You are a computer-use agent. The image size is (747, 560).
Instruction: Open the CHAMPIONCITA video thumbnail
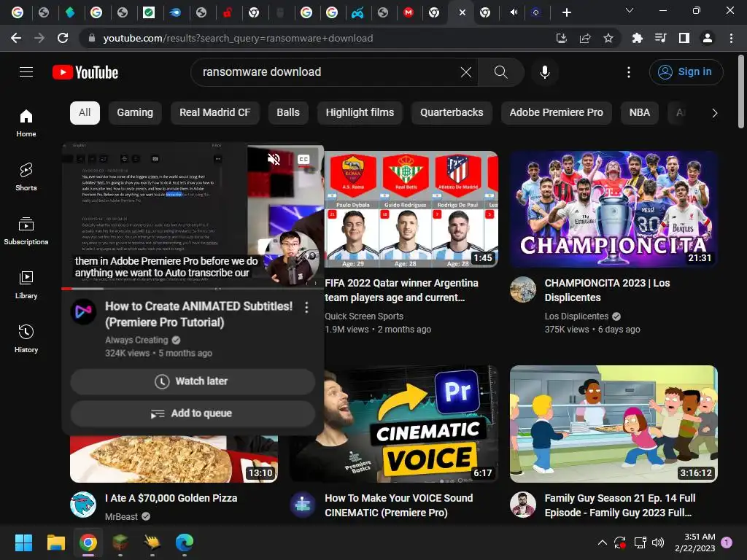[x=614, y=209]
